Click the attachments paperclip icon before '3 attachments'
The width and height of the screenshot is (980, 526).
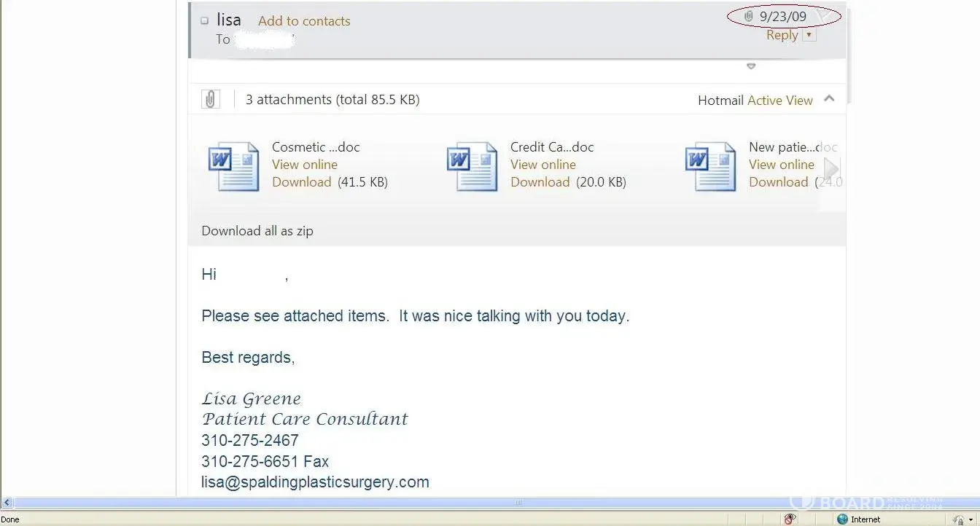coord(211,99)
